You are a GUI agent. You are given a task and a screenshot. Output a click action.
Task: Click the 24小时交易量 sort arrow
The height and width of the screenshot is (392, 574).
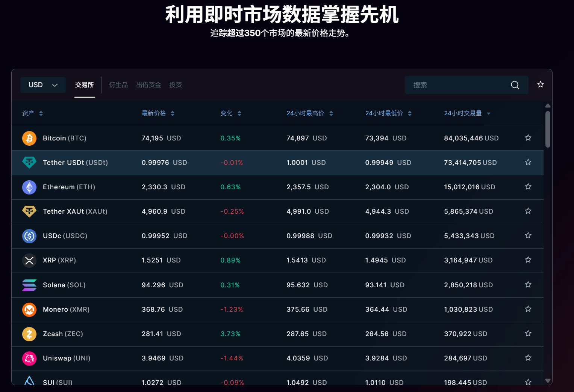click(x=489, y=113)
